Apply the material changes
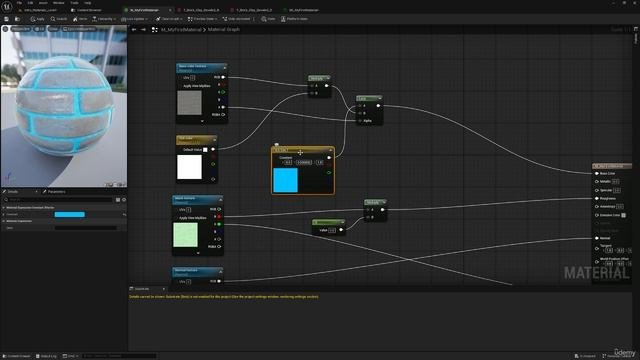The height and width of the screenshot is (360, 640). coord(37,19)
